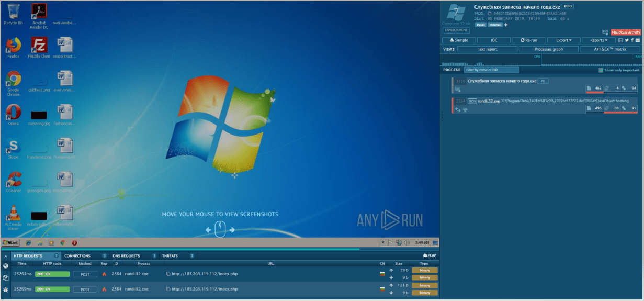Click the Windows Start button
The height and width of the screenshot is (301, 644).
pos(10,243)
